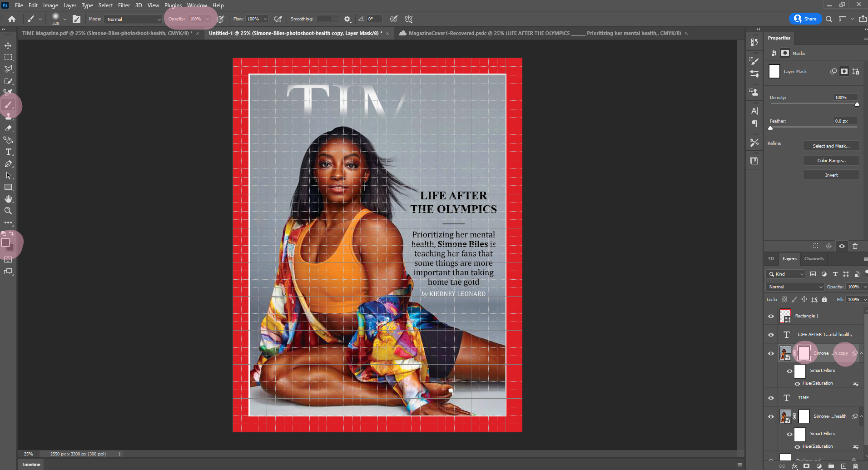868x470 pixels.
Task: Switch to the 3D panel tab
Action: click(771, 259)
